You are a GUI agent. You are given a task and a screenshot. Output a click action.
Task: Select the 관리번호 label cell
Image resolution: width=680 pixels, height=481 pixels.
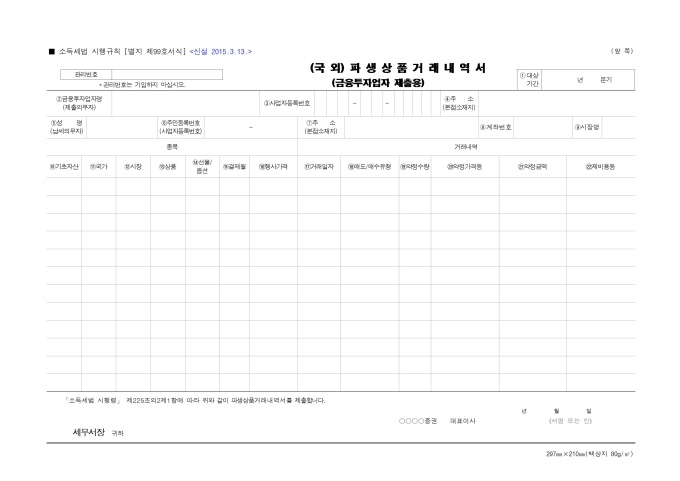click(86, 75)
